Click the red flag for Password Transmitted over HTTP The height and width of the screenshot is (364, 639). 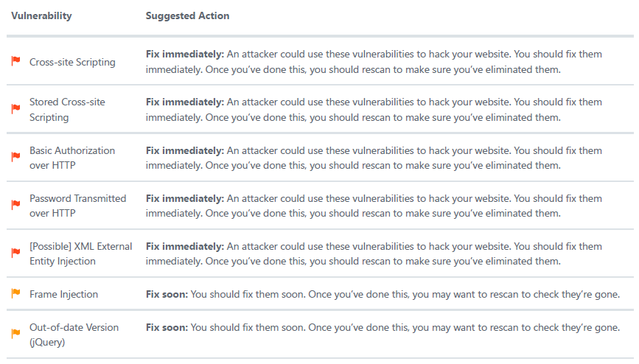(x=16, y=205)
